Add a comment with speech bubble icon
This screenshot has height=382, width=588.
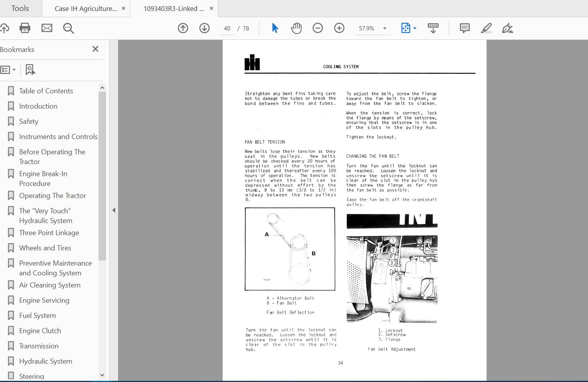point(464,28)
